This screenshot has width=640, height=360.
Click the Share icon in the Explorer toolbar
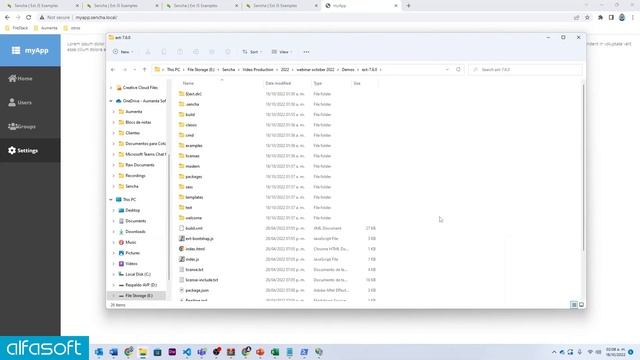pos(212,52)
